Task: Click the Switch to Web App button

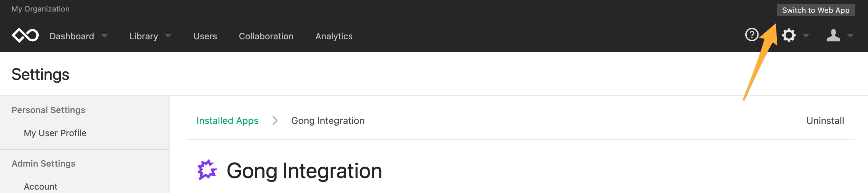Action: [816, 10]
